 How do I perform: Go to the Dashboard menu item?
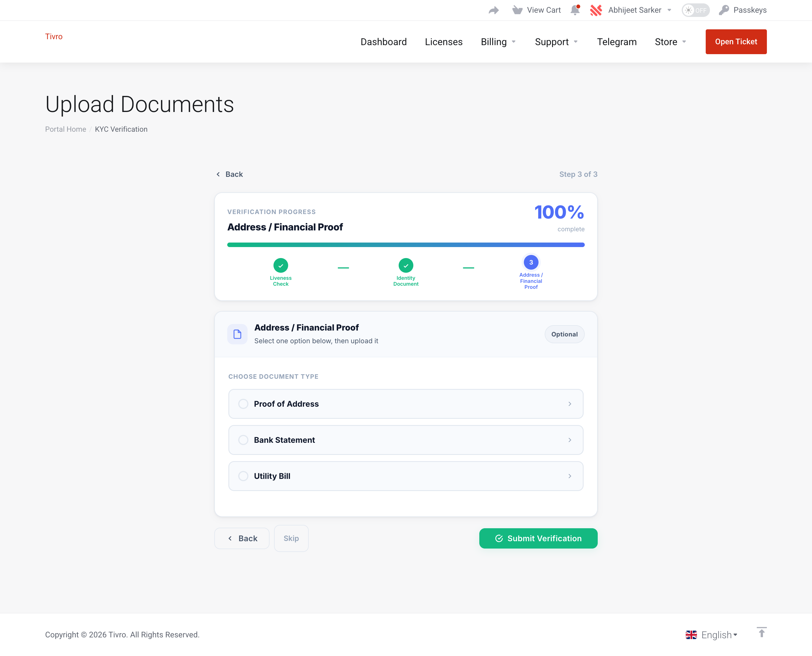coord(384,41)
